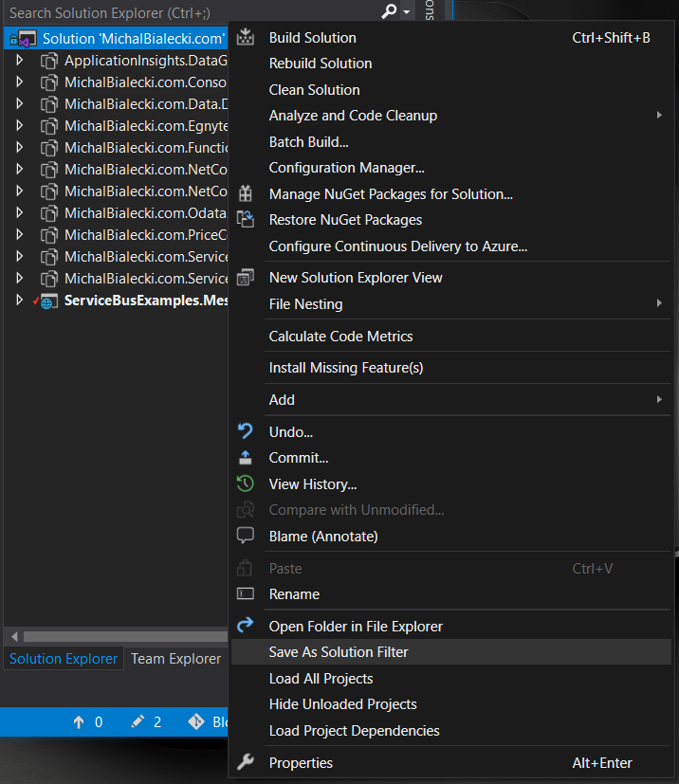Click the ApplicationInsights.DataG project icon
679x784 pixels.
click(49, 61)
